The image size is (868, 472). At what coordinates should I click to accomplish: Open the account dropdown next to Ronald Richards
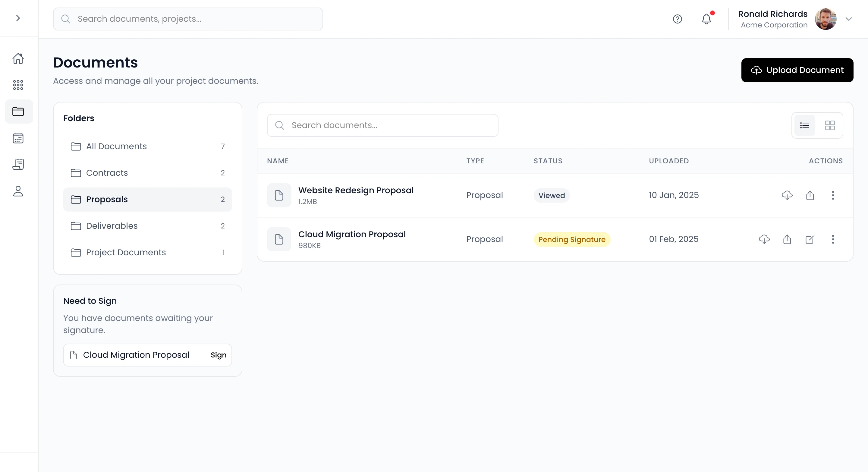[x=849, y=19]
